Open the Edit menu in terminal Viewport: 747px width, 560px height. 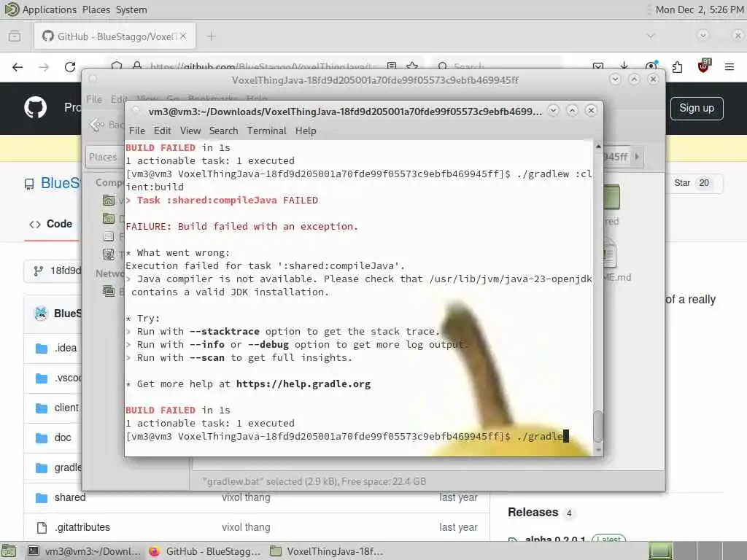coord(162,131)
